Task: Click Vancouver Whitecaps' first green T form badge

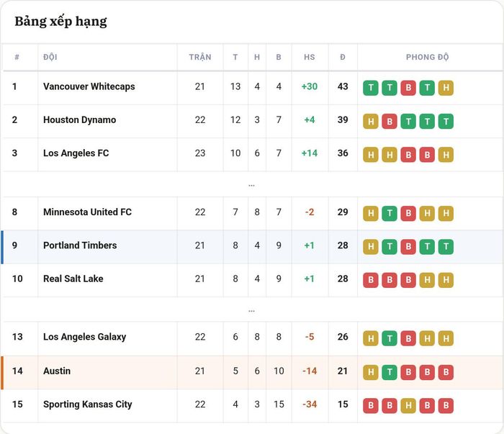Action: coord(371,88)
